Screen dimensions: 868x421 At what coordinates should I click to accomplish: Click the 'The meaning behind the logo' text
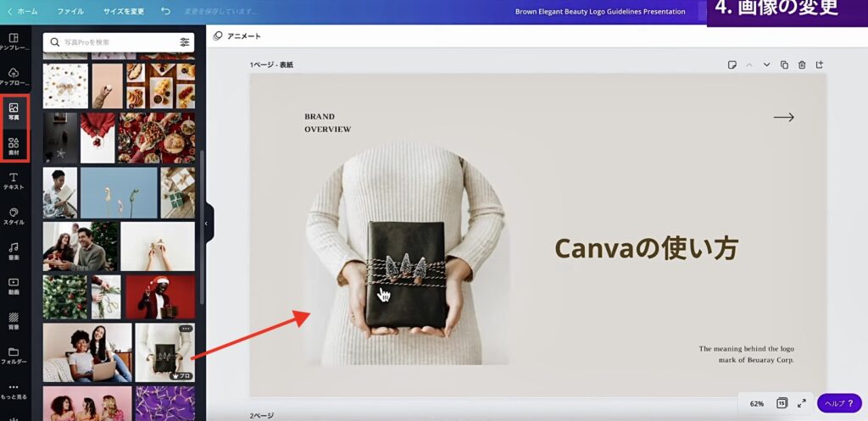tap(746, 348)
